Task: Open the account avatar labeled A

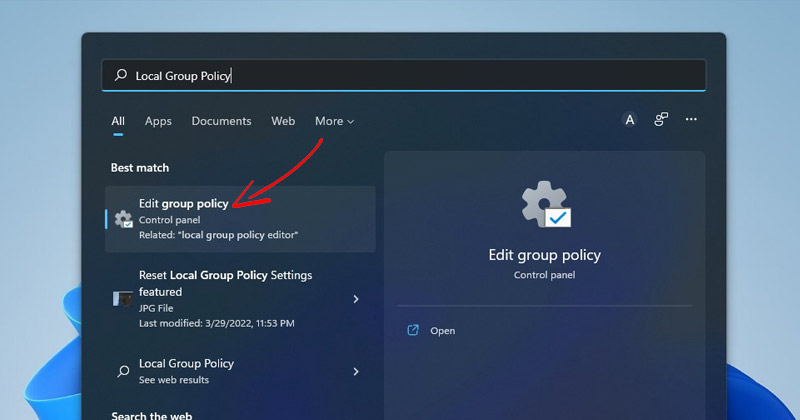Action: [x=630, y=119]
